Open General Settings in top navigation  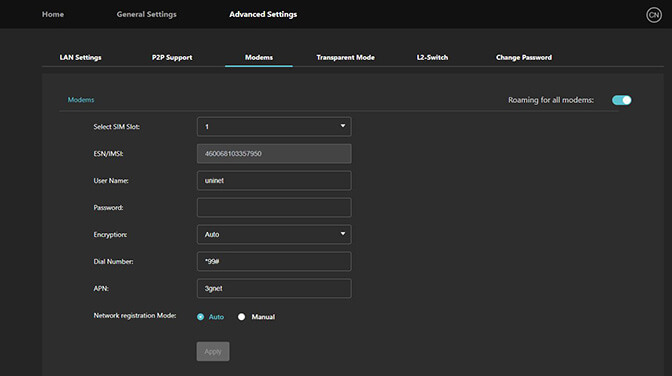(x=147, y=14)
